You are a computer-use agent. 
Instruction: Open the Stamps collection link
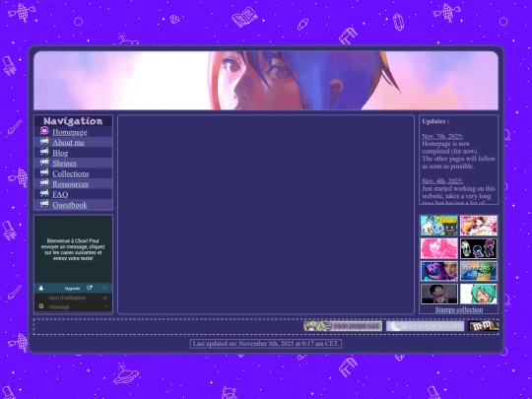(x=459, y=309)
